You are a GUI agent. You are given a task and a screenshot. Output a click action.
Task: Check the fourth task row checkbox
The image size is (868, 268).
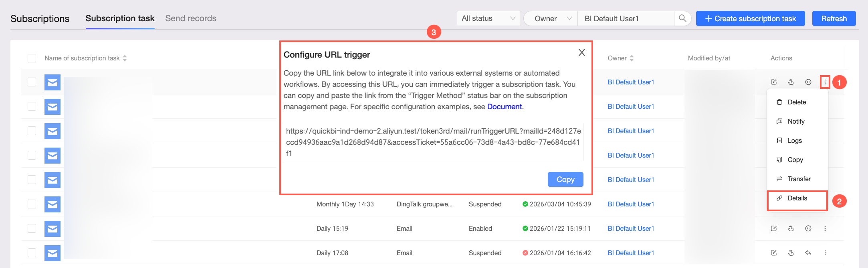(32, 155)
